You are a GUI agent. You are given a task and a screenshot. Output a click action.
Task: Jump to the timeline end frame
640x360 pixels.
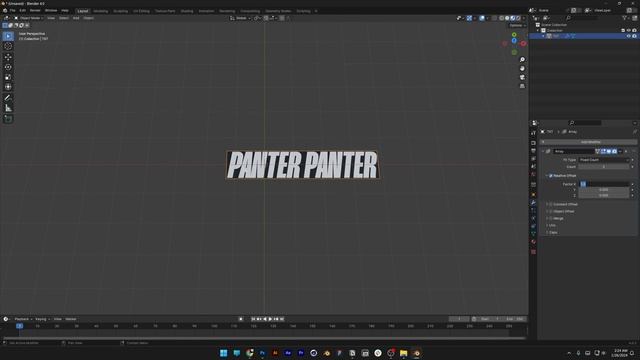282,319
